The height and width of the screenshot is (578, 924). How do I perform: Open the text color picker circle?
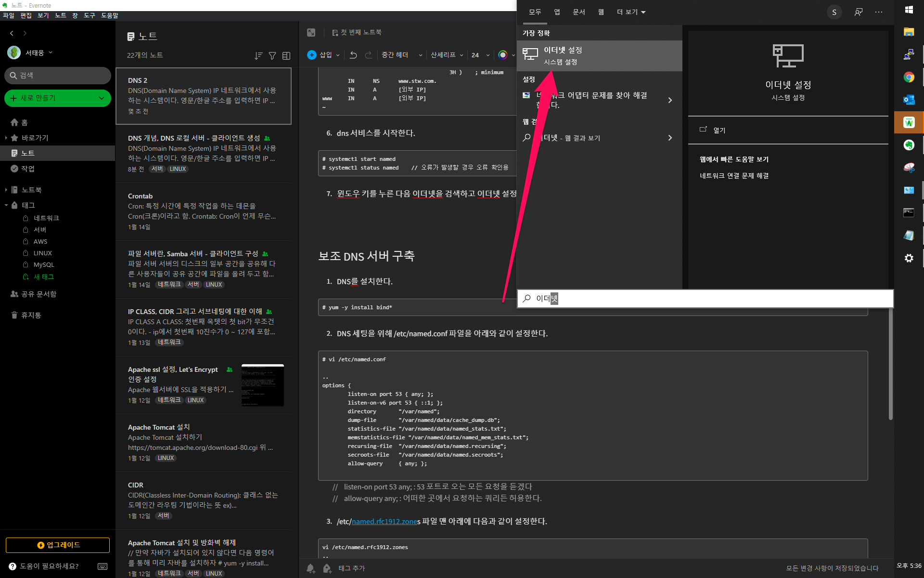pyautogui.click(x=503, y=55)
